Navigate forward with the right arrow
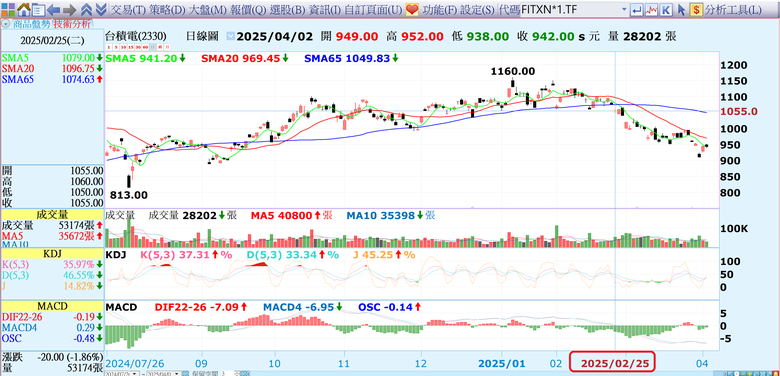The height and width of the screenshot is (376, 780). click(69, 9)
